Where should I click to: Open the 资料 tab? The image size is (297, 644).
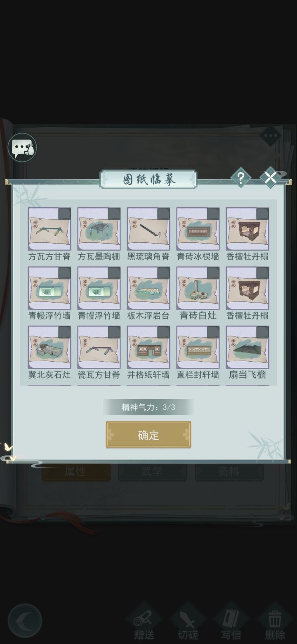229,471
